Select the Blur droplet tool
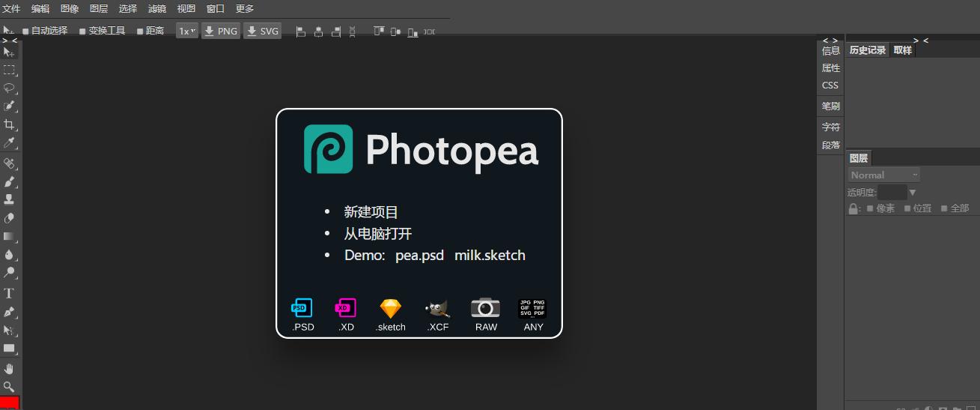 9,254
